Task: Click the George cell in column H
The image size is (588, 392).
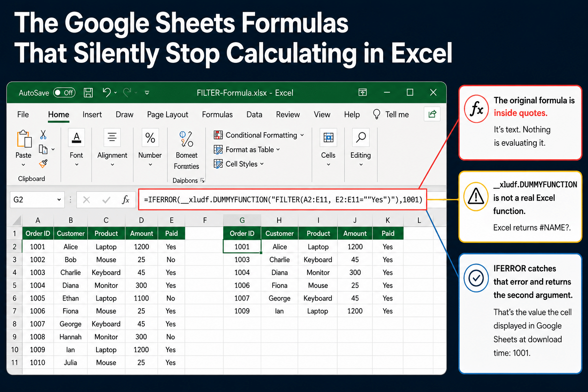Action: [279, 298]
